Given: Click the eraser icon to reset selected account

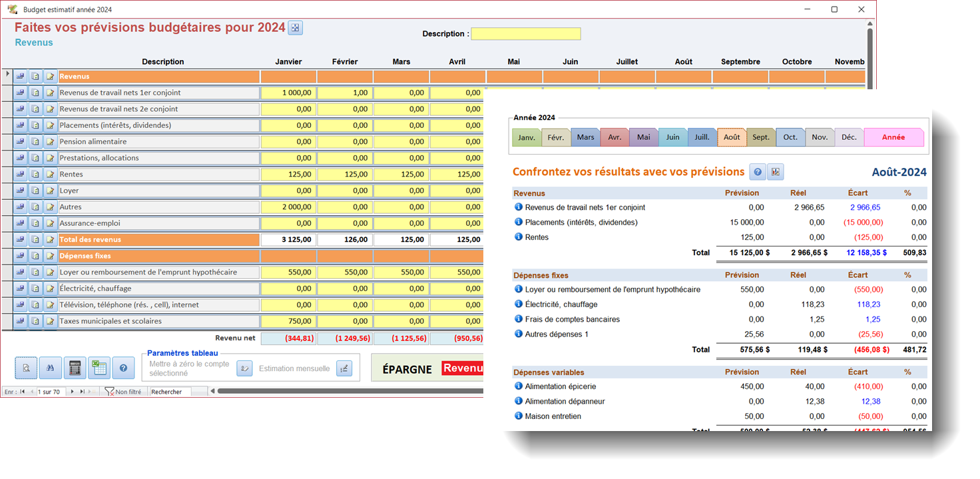Looking at the screenshot, I should click(x=244, y=368).
